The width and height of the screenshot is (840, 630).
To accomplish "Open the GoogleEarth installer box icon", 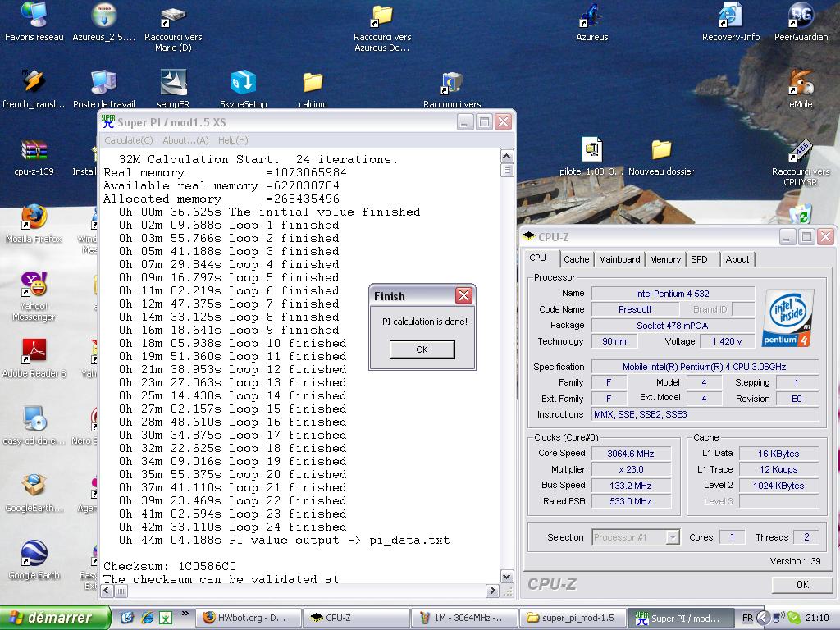I will coord(34,493).
